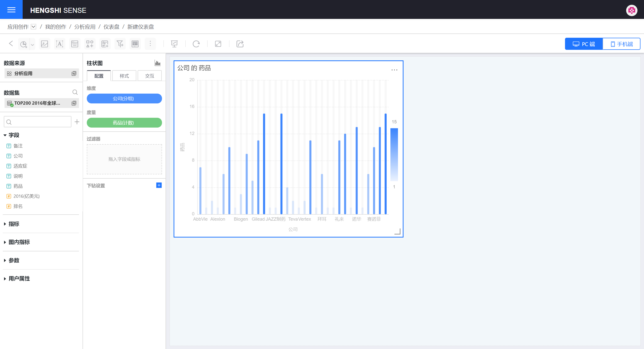The image size is (644, 349).
Task: Click the 药品(计数) measure pill
Action: (x=124, y=123)
